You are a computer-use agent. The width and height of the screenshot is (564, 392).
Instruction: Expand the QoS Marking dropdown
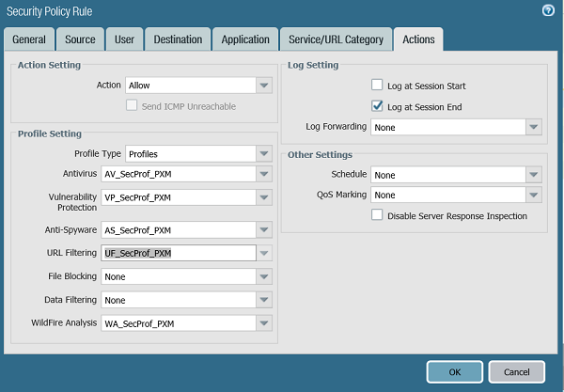click(x=534, y=196)
